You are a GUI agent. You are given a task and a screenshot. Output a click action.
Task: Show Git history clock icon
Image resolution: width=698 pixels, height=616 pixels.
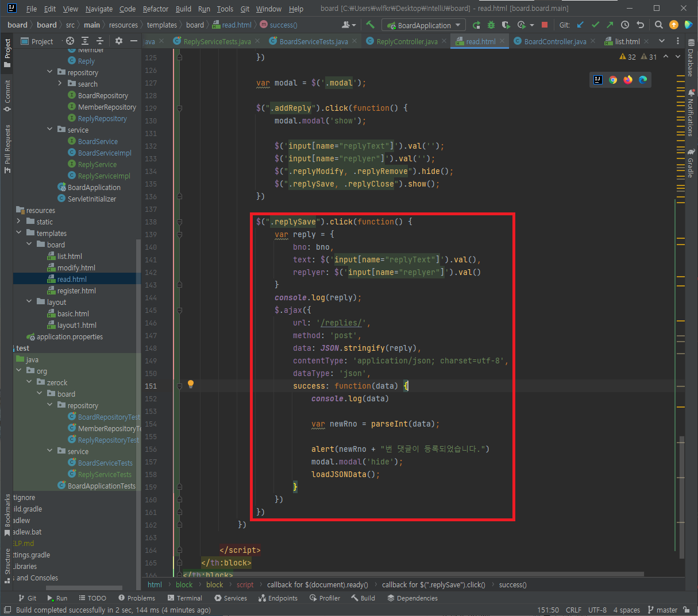[625, 25]
